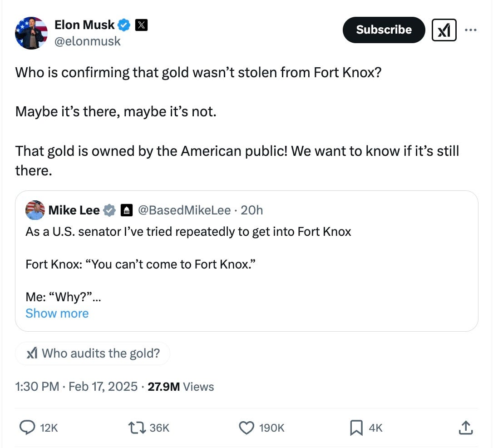The width and height of the screenshot is (503, 448).
Task: Click Mike Lee's verified checkmark
Action: coord(109,210)
